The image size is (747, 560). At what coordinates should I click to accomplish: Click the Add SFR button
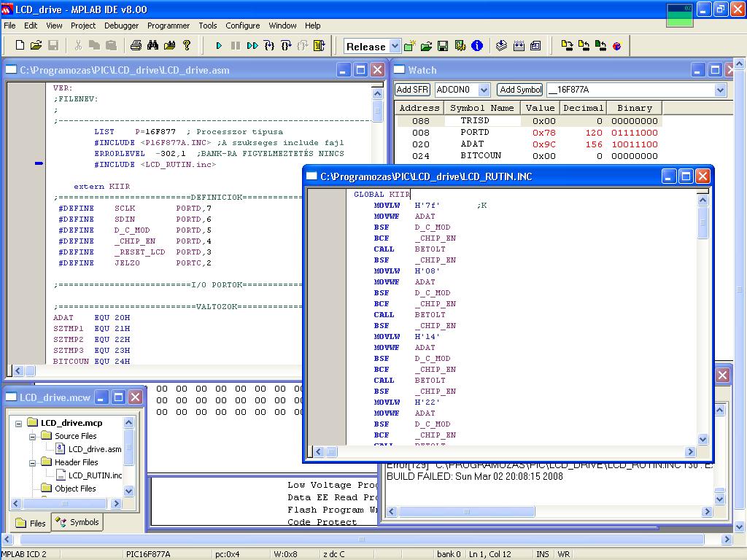pyautogui.click(x=412, y=90)
